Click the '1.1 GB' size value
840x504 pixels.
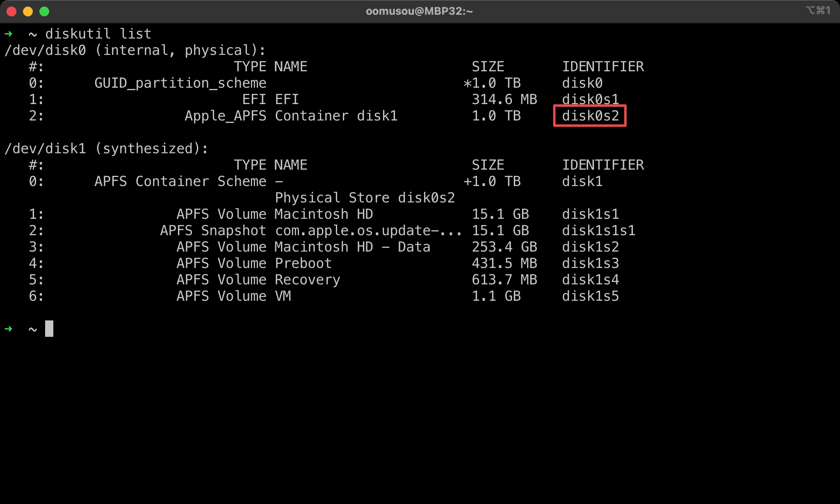496,296
